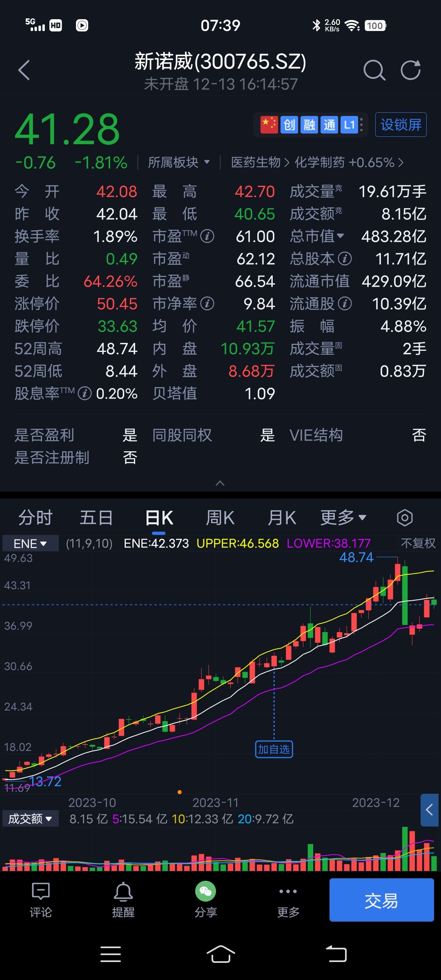This screenshot has width=441, height=980.
Task: Tap the 加自选 add-to-watchlist label
Action: tap(274, 749)
